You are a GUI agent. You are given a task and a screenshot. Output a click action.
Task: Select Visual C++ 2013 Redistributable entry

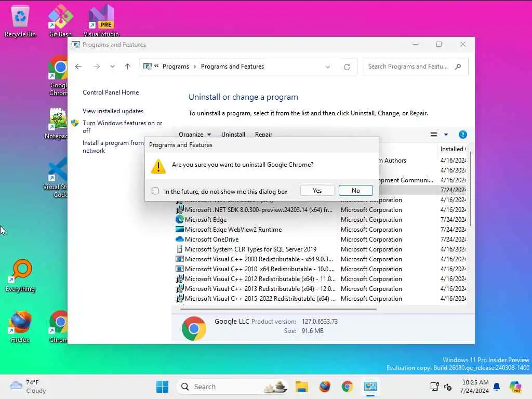click(321, 288)
